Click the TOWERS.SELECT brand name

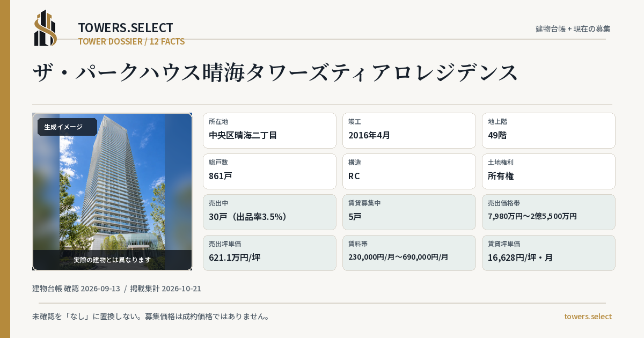[126, 28]
